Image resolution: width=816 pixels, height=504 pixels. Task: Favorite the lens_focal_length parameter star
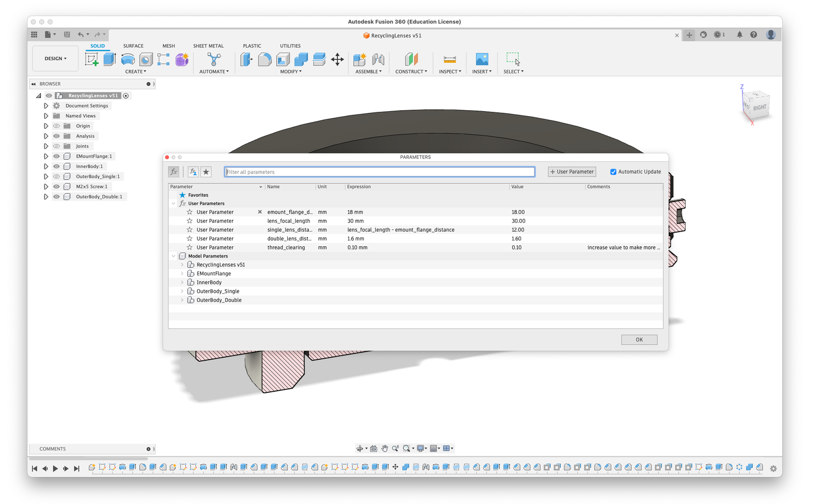(190, 221)
